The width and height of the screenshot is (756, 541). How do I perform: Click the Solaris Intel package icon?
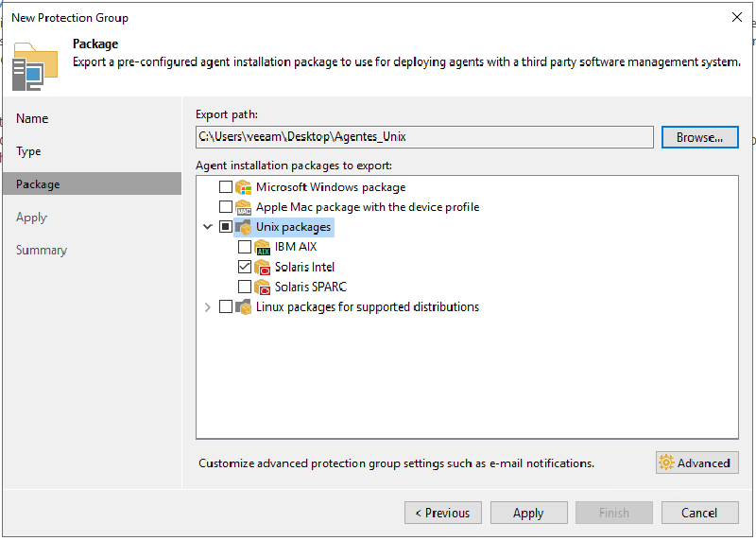(263, 267)
